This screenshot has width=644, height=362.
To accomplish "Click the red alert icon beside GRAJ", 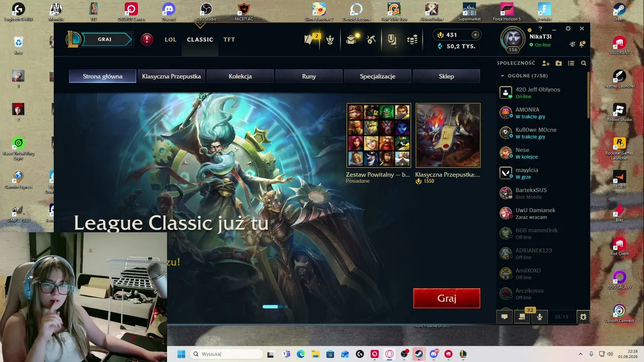I will [x=147, y=39].
